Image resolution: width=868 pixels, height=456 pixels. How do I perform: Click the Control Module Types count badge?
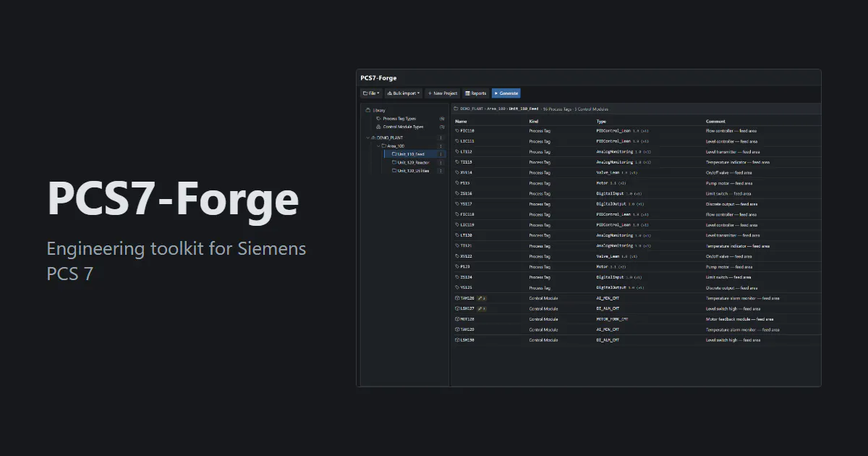[x=442, y=127]
